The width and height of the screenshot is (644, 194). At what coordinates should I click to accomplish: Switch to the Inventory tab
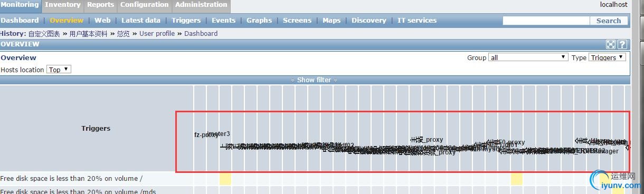(x=63, y=5)
